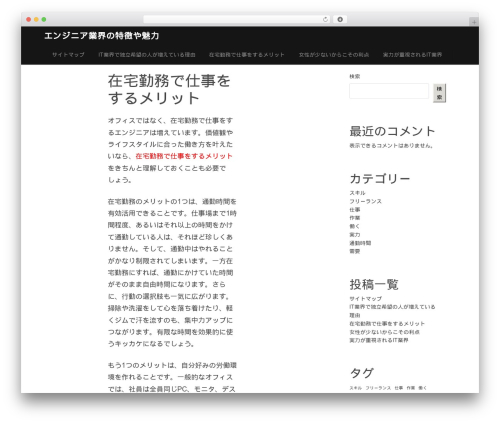Select the 作業 tag under タグ
The image size is (500, 423).
pyautogui.click(x=411, y=388)
